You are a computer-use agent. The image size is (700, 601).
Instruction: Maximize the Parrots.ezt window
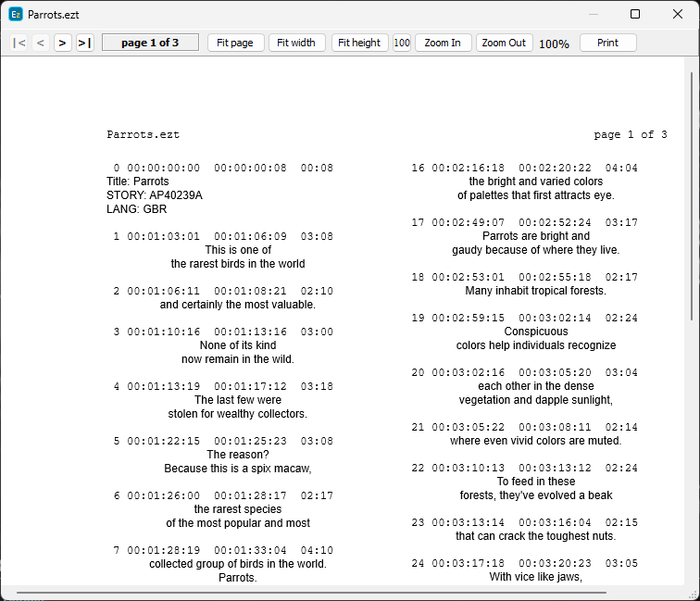pos(635,14)
